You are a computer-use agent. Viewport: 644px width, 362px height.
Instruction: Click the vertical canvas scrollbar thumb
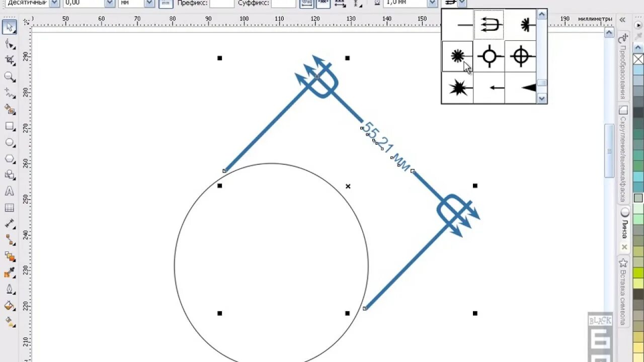[609, 151]
